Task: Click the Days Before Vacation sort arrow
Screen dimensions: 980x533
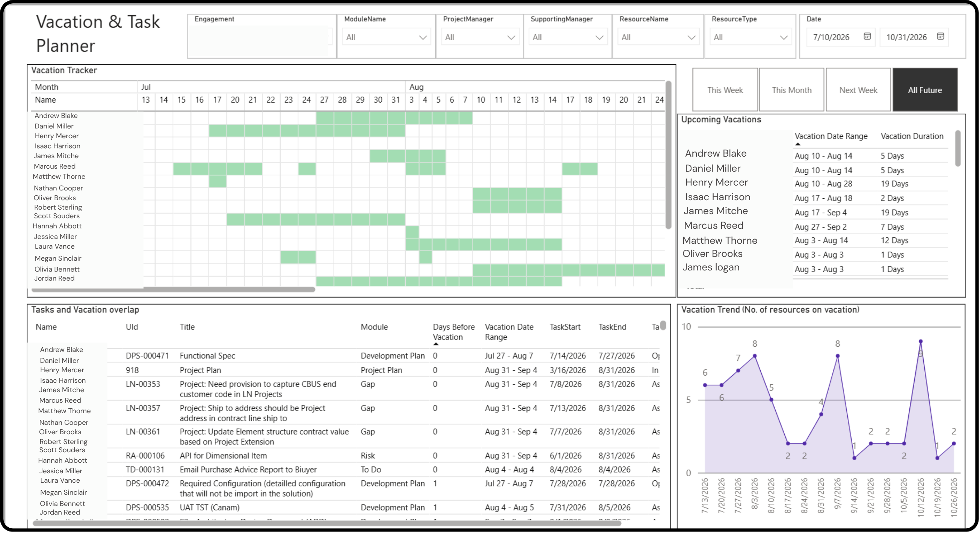Action: click(x=436, y=344)
